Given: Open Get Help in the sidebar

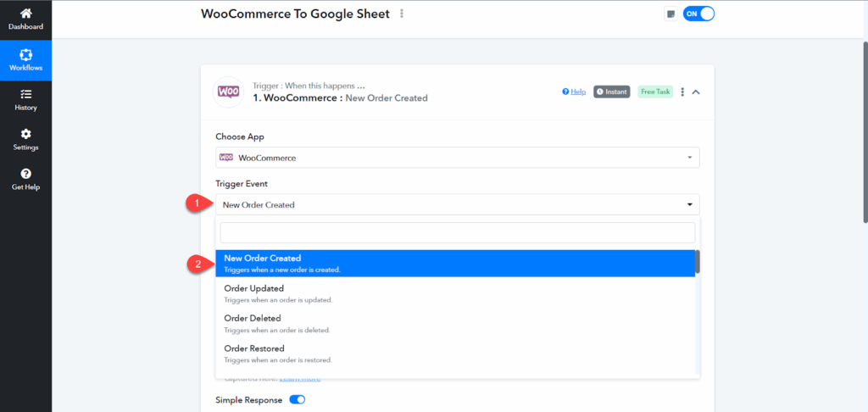Looking at the screenshot, I should click(25, 180).
